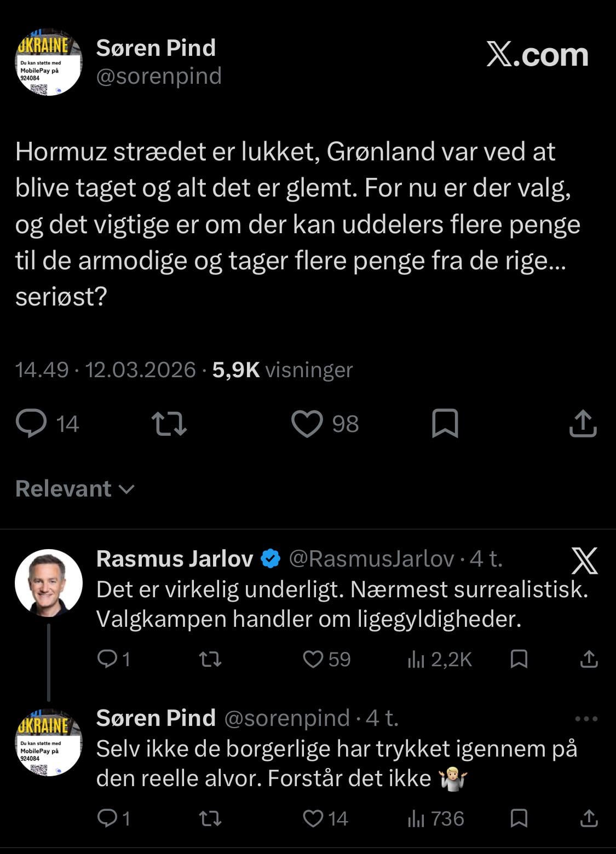This screenshot has width=616, height=854.
Task: Repost Rasmus Jarlov's reply
Action: pos(210,659)
